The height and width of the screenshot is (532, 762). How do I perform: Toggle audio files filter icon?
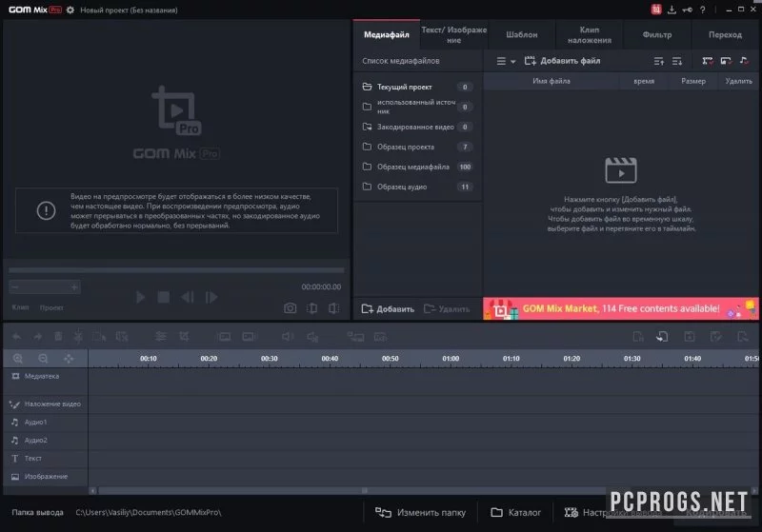(744, 61)
